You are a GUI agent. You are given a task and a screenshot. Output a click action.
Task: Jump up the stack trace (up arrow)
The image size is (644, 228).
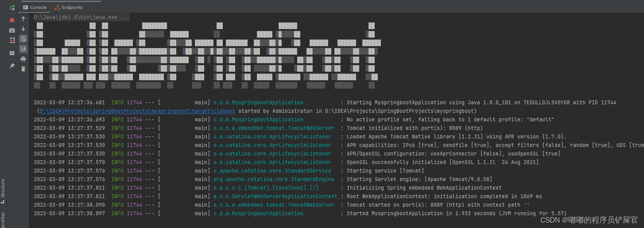tap(23, 19)
